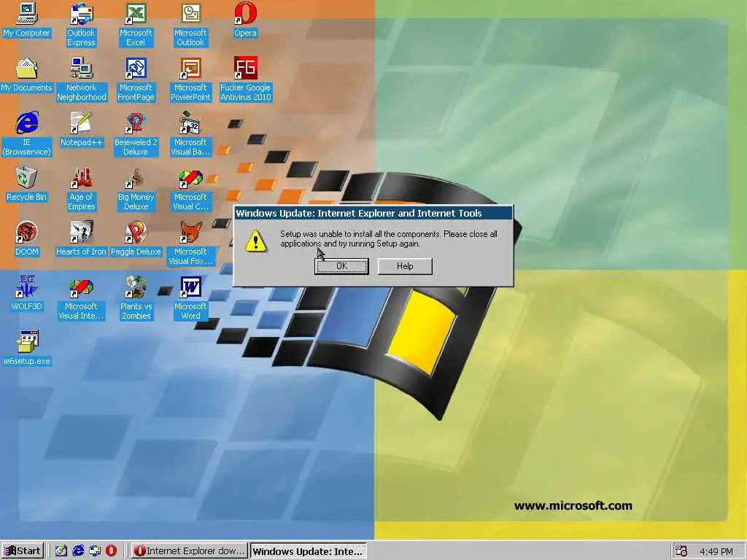Select Windows Update task in the taskbar

coord(309,551)
